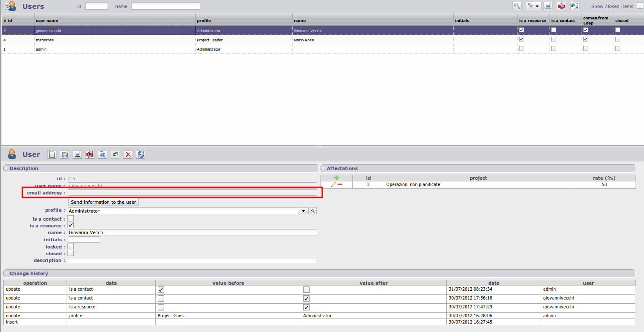Click the email address input field
This screenshot has height=332, width=644.
[192, 193]
